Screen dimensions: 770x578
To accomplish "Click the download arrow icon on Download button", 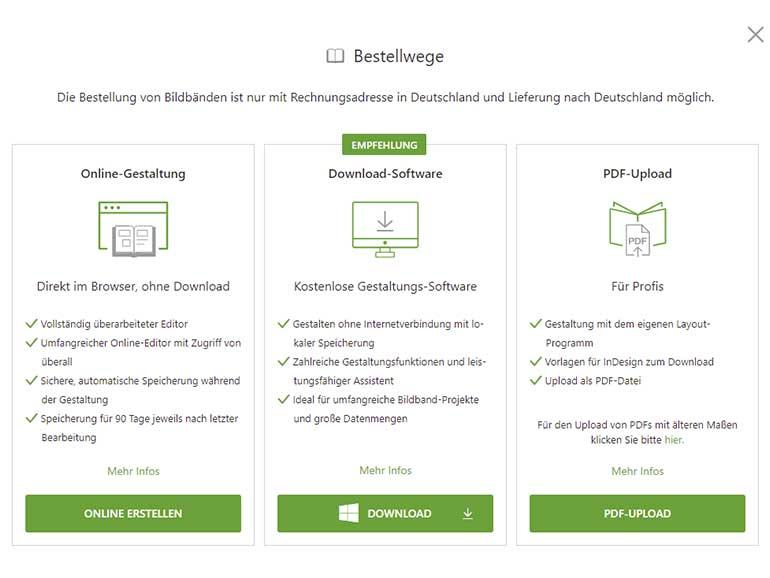I will [468, 514].
